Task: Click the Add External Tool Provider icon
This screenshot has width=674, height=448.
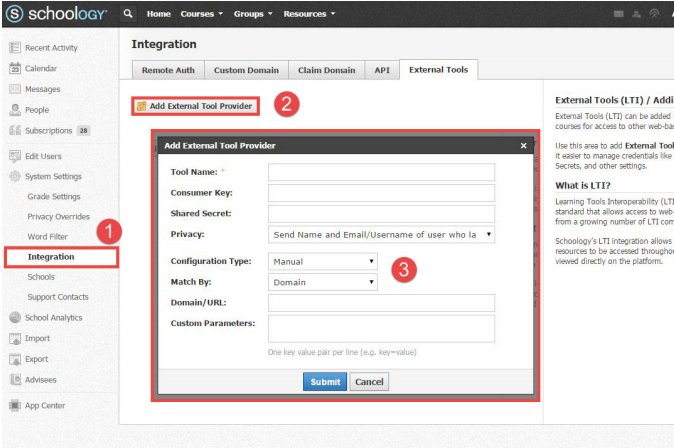Action: [x=141, y=106]
